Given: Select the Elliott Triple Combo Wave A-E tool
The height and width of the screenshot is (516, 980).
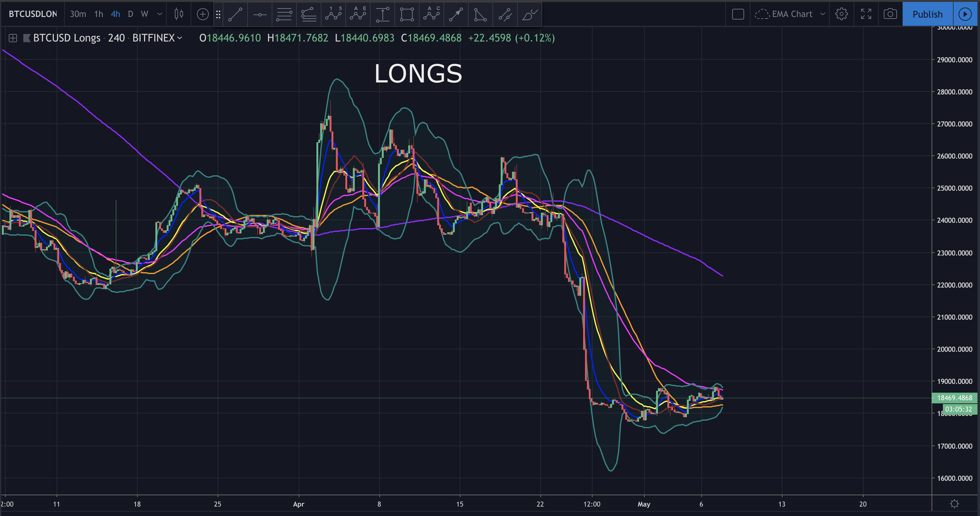Looking at the screenshot, I should click(x=358, y=14).
